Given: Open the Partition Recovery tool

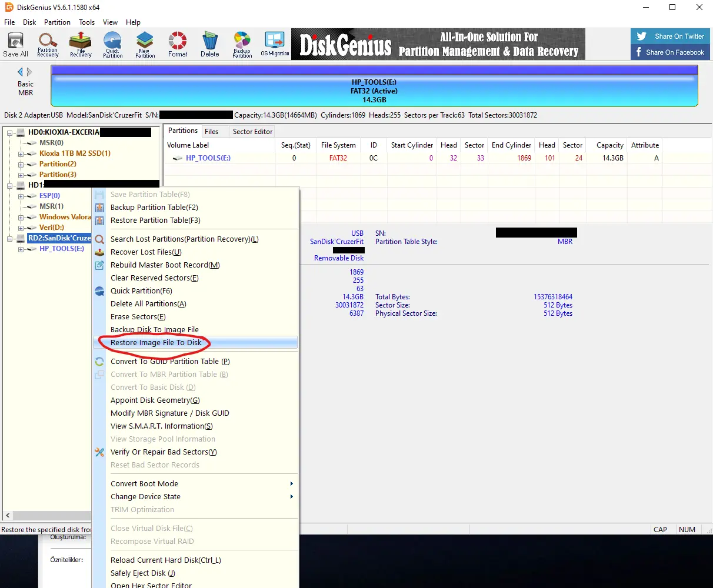Looking at the screenshot, I should [48, 45].
